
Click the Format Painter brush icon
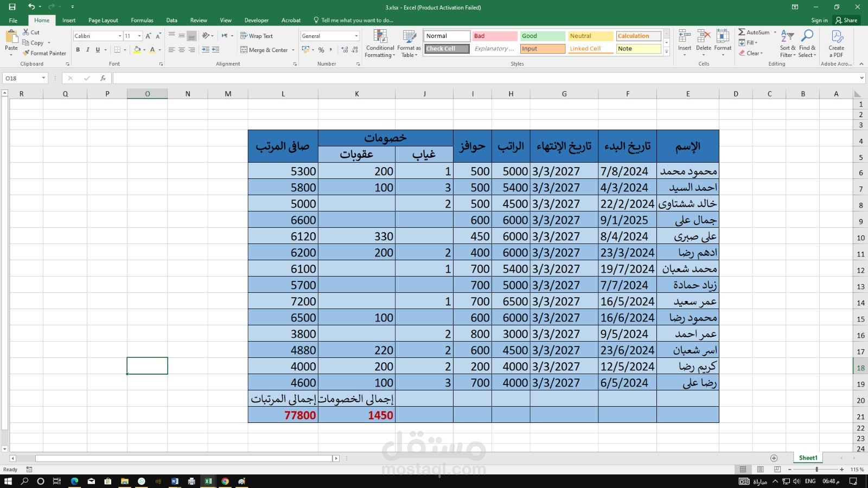click(x=25, y=53)
